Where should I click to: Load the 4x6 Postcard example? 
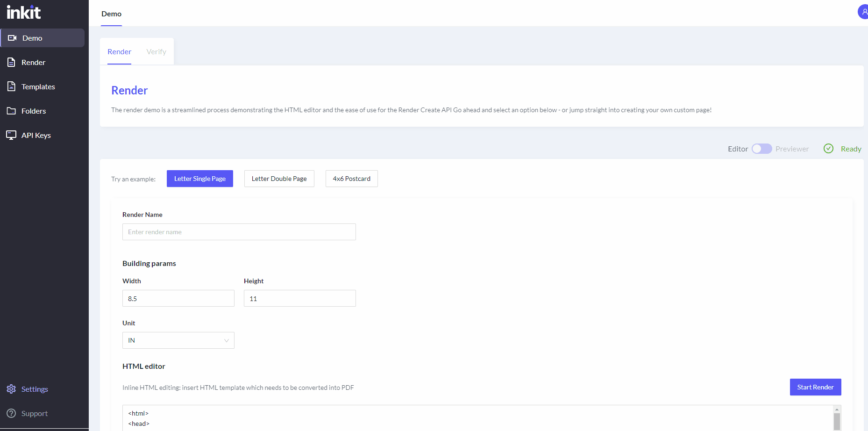click(x=352, y=179)
